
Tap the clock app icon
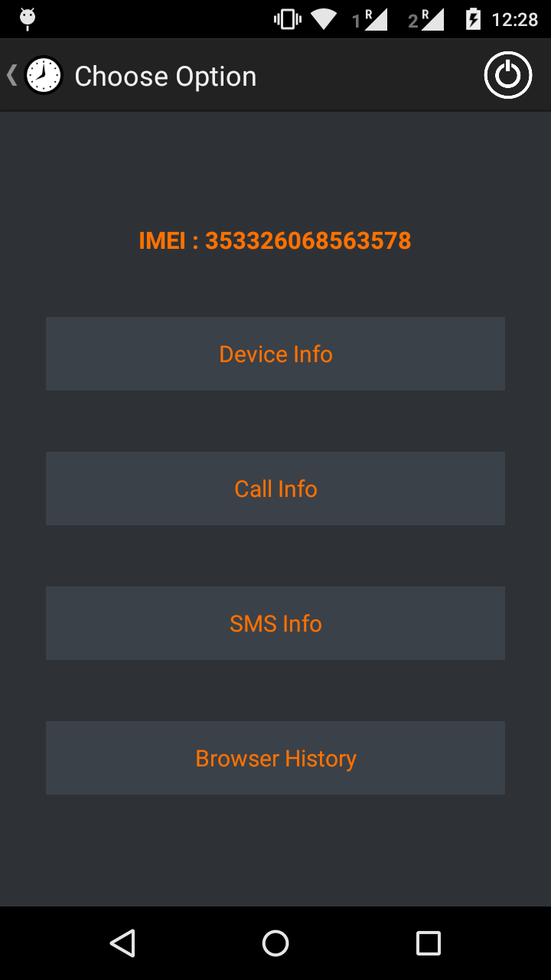[44, 76]
